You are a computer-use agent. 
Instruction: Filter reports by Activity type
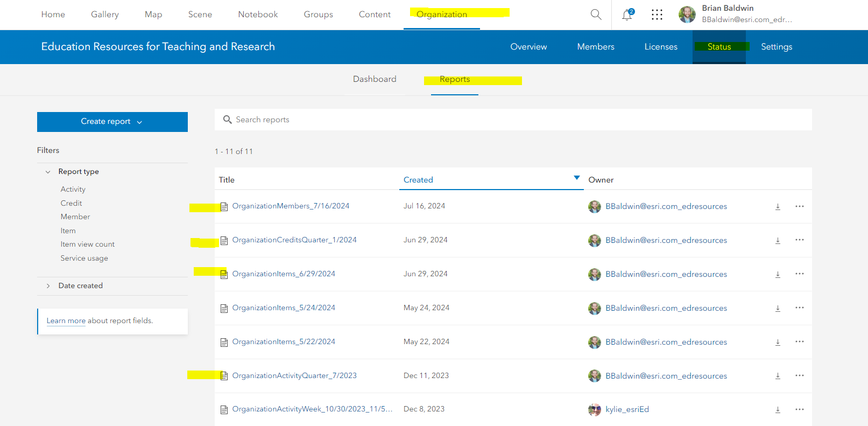73,189
